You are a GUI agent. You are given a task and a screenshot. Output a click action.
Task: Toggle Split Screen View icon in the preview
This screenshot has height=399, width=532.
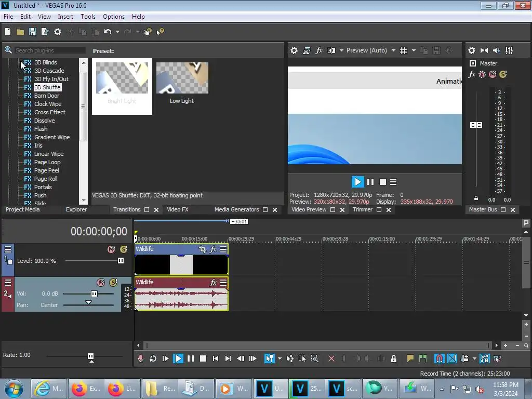[331, 50]
